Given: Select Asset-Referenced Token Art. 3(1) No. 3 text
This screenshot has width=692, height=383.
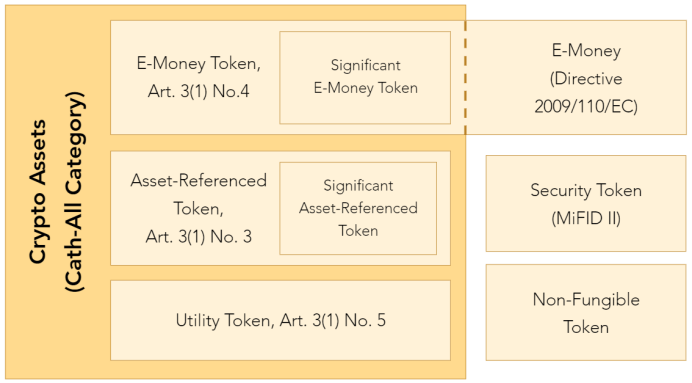Looking at the screenshot, I should coord(199,208).
